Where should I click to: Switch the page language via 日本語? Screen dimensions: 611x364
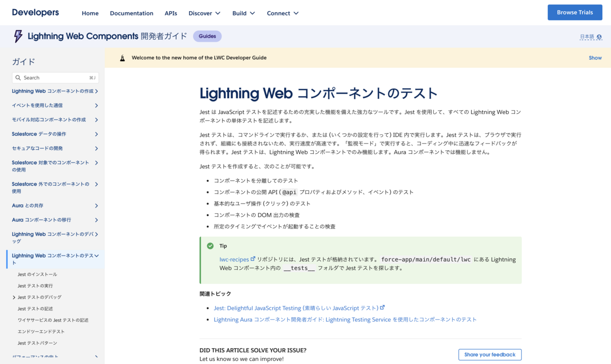pos(588,36)
